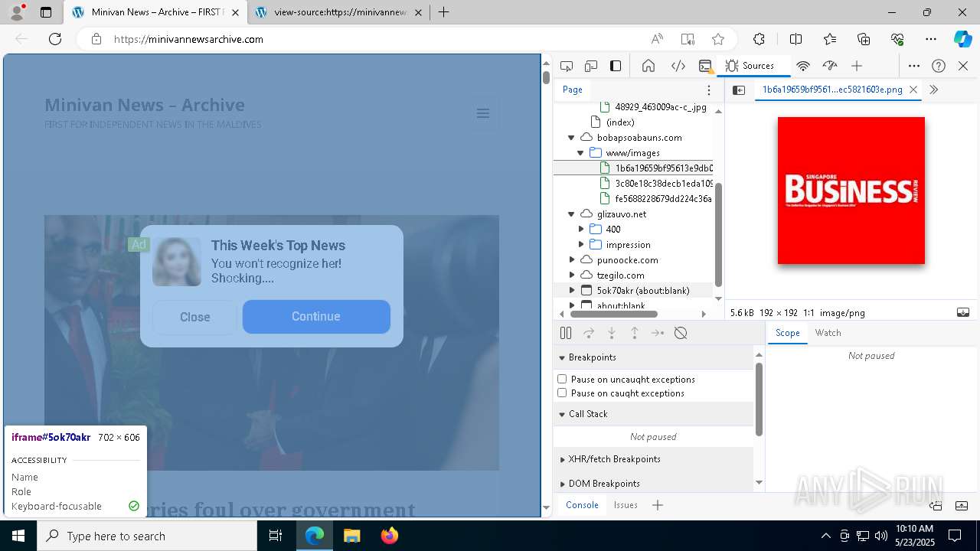
Task: Expand the 400 folder
Action: pyautogui.click(x=580, y=230)
